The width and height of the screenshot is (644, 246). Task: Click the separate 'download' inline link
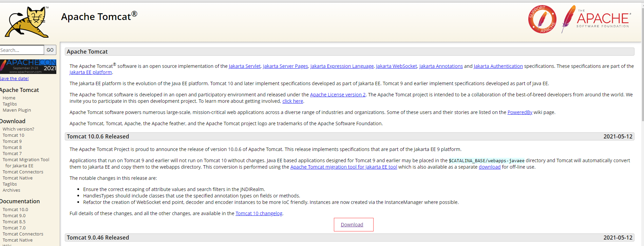(490, 167)
